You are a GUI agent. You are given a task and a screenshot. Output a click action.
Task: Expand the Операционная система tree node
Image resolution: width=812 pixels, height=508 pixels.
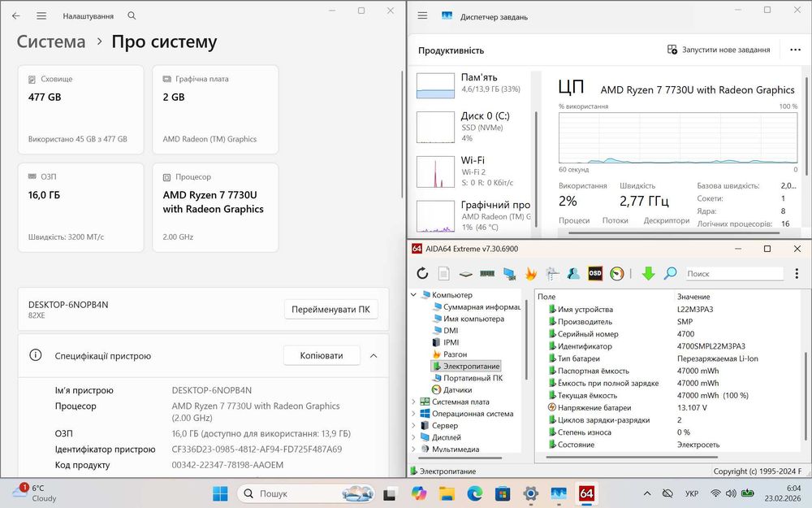tap(414, 414)
